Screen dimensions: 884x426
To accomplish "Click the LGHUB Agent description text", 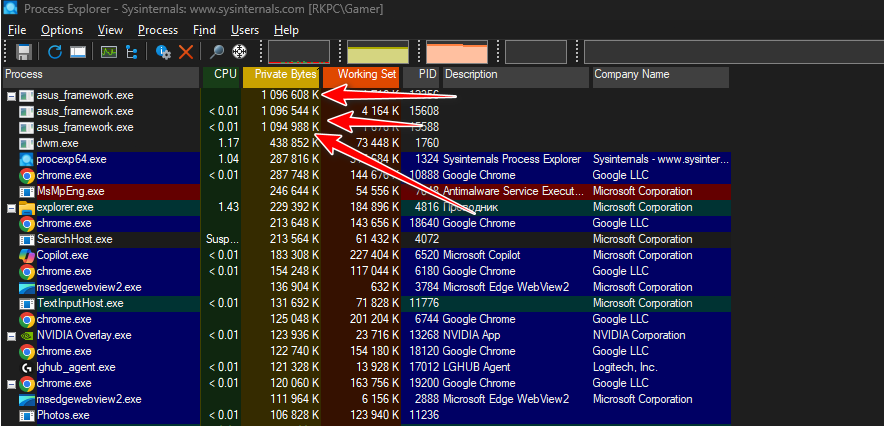I will (477, 367).
